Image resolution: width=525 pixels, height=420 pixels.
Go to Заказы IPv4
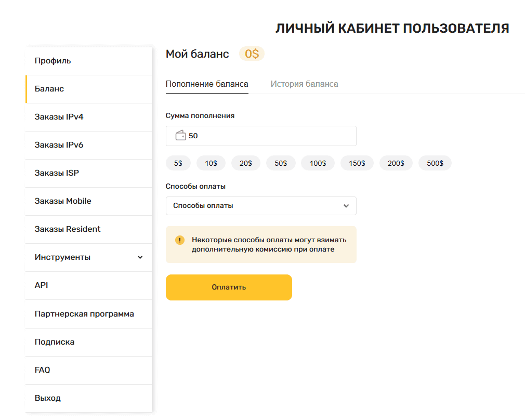89,117
